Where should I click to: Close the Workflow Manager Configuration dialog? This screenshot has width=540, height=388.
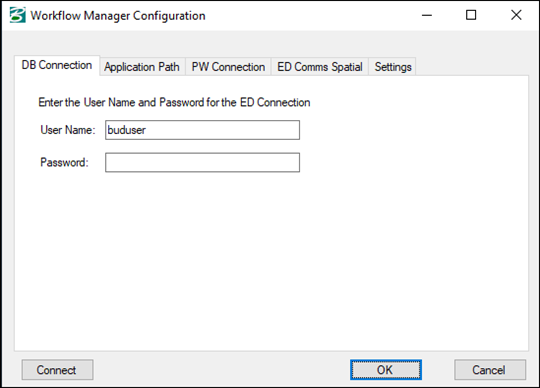point(516,15)
